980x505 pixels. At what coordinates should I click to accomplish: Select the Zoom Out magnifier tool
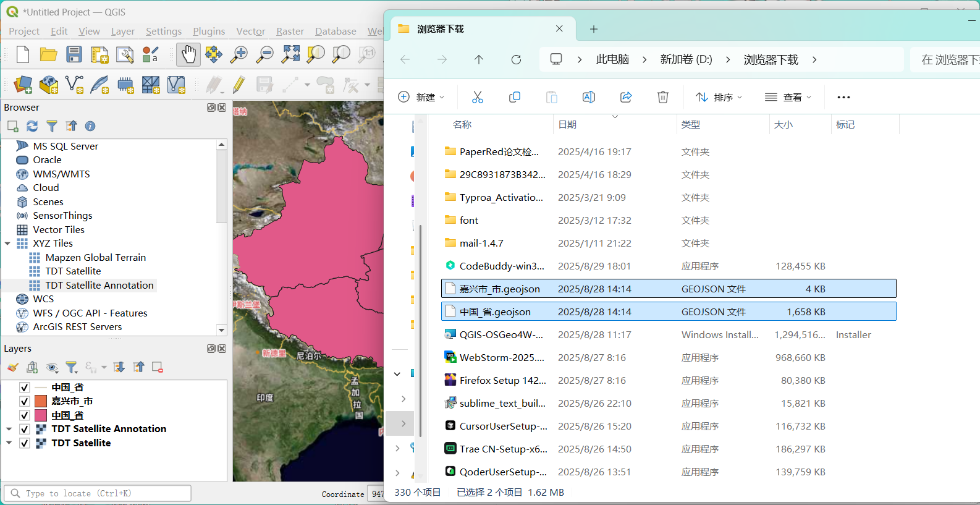pos(264,54)
